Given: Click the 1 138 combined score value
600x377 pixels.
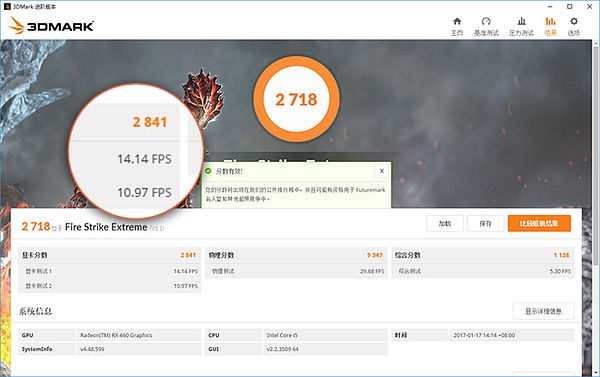Looking at the screenshot, I should [561, 255].
